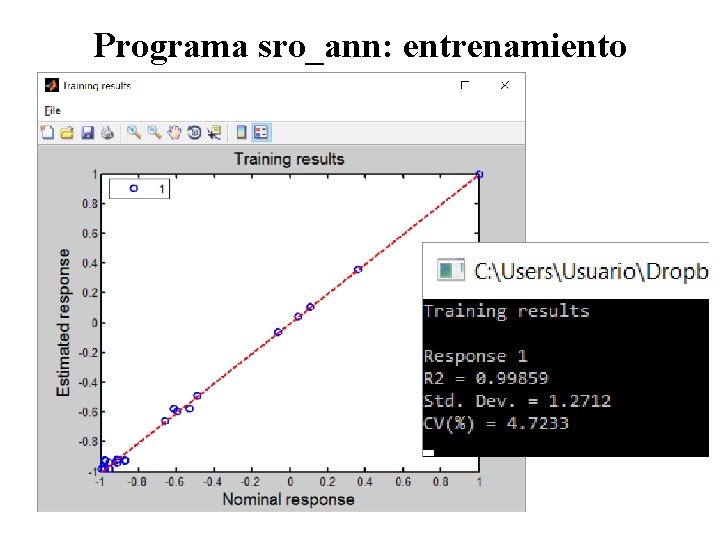Image resolution: width=720 pixels, height=540 pixels.
Task: Click the data point near nominal 0.4
Action: (x=358, y=270)
